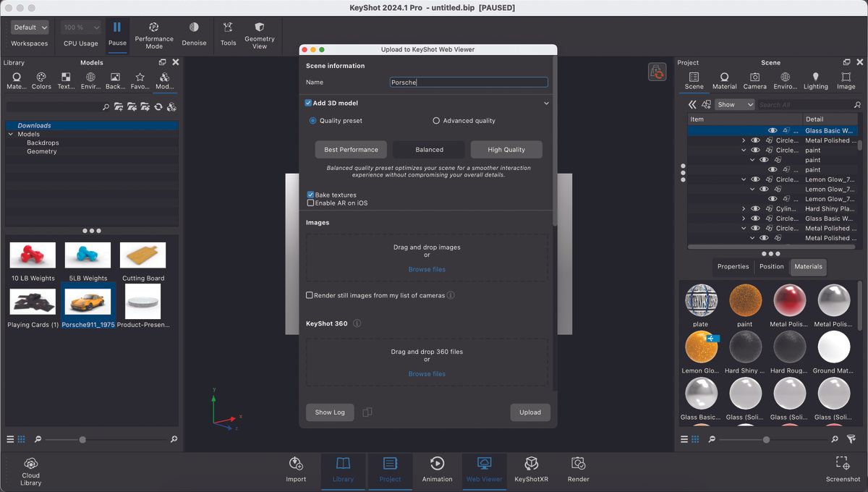868x492 pixels.
Task: Open the Tools menu icon
Action: pyautogui.click(x=228, y=27)
